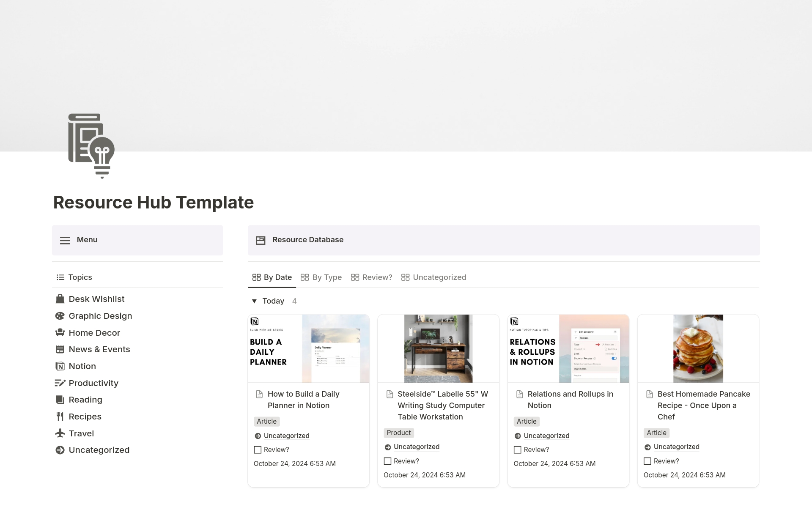The image size is (812, 507).
Task: Check Review? on the Daily Planner card
Action: tap(258, 449)
